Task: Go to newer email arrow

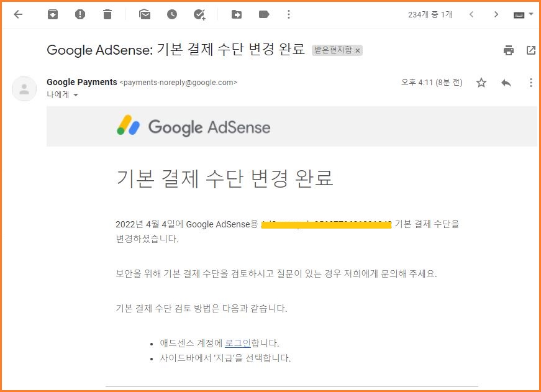Action: (471, 14)
